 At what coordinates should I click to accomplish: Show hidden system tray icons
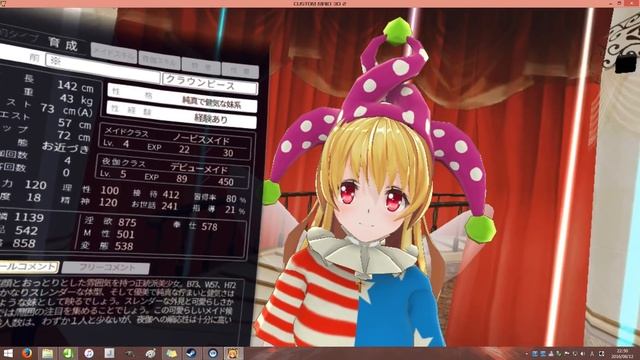(527, 354)
